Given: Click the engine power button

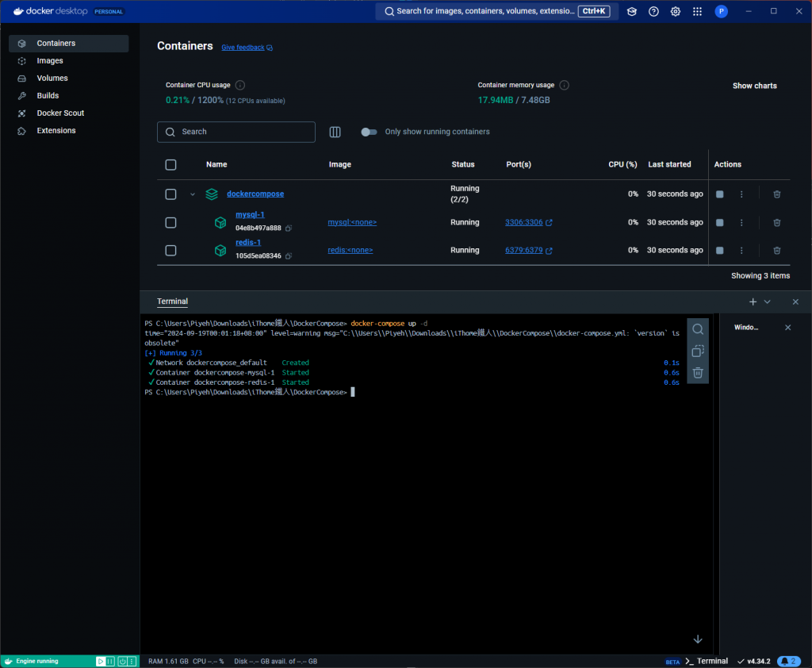Looking at the screenshot, I should [x=122, y=662].
